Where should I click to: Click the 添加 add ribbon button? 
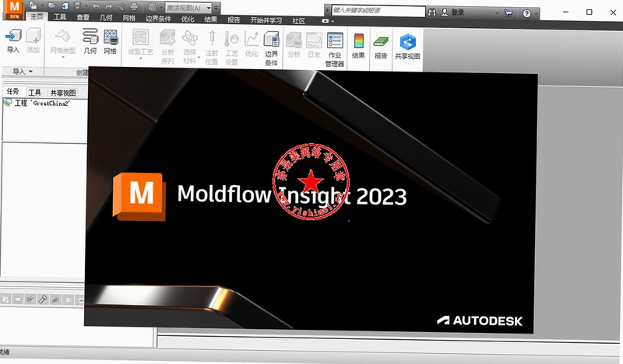[x=33, y=41]
